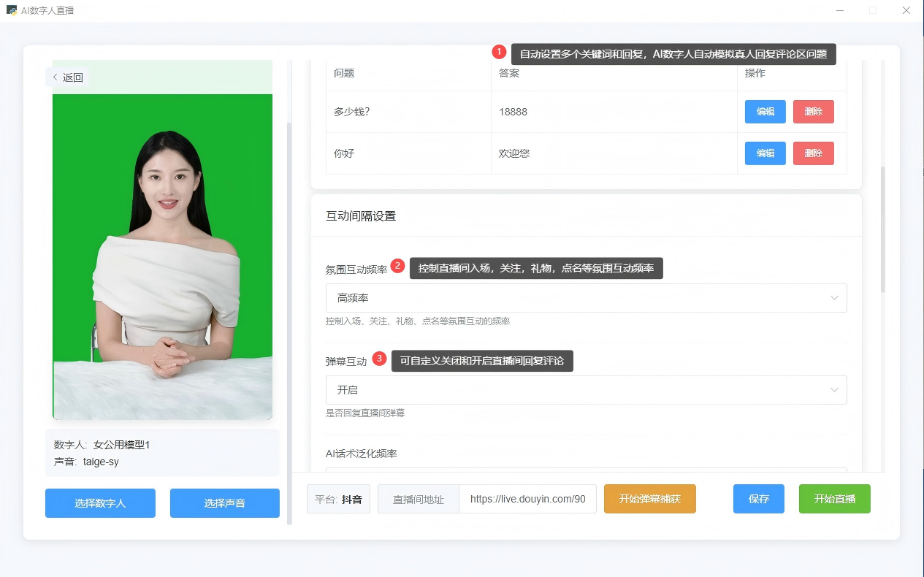Click the 是否回复直播间弹幕 hint text
This screenshot has width=924, height=577.
365,413
